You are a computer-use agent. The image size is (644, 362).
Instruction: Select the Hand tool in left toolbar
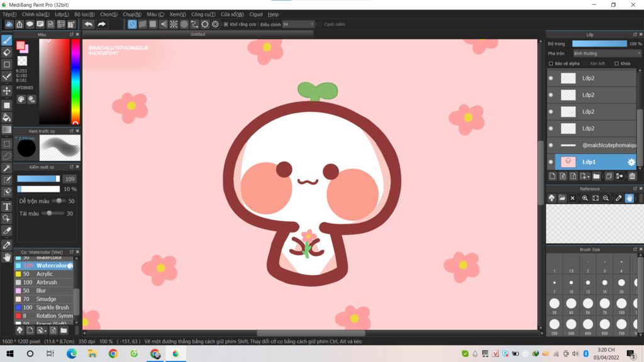[x=6, y=257]
